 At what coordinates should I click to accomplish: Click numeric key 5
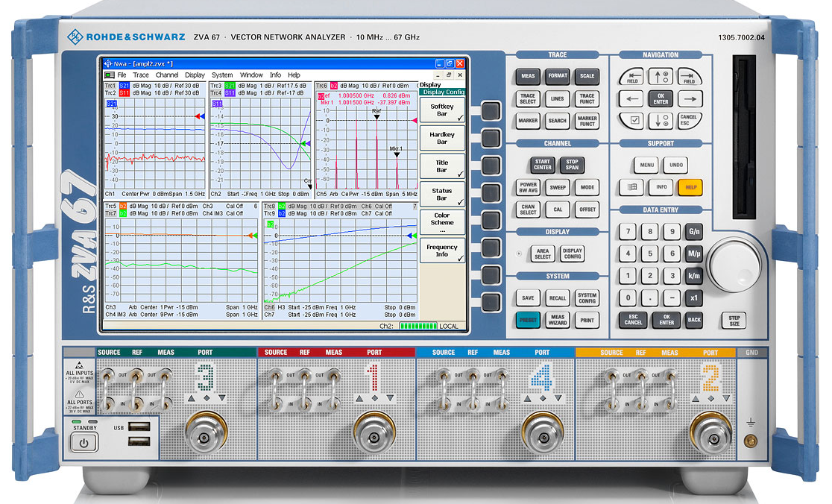pos(650,254)
